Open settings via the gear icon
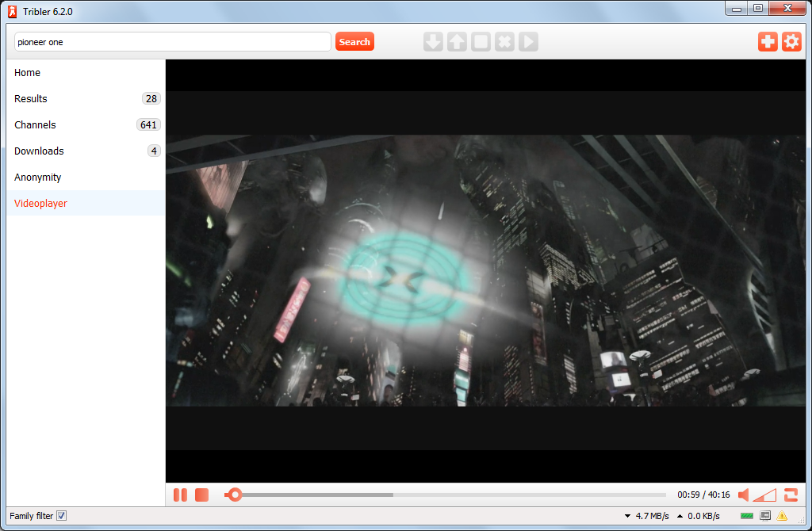Viewport: 812px width, 531px height. coord(791,42)
